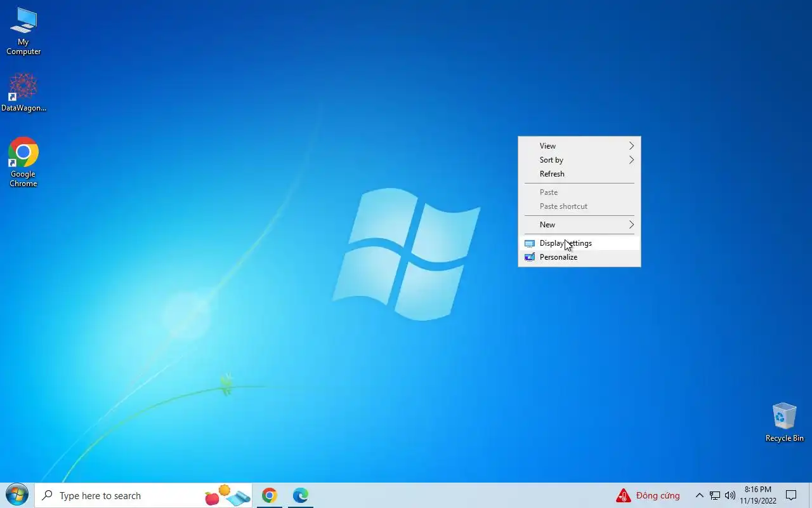Open the network tray icon
Viewport: 812px width, 508px height.
(715, 495)
